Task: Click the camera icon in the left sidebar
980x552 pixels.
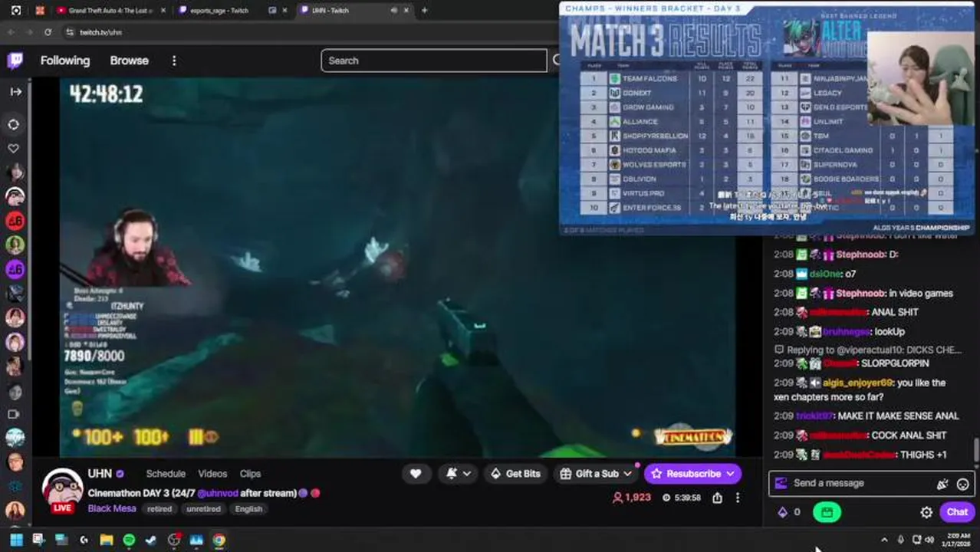Action: click(x=14, y=414)
